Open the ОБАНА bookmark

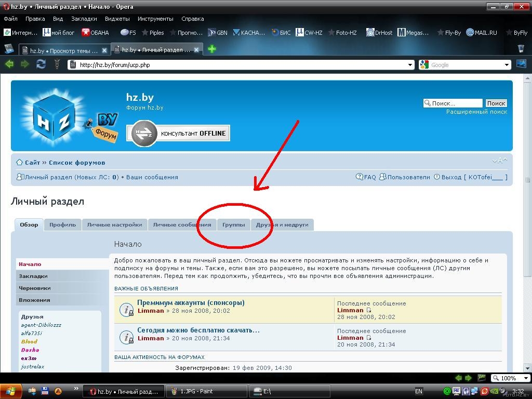[96, 33]
